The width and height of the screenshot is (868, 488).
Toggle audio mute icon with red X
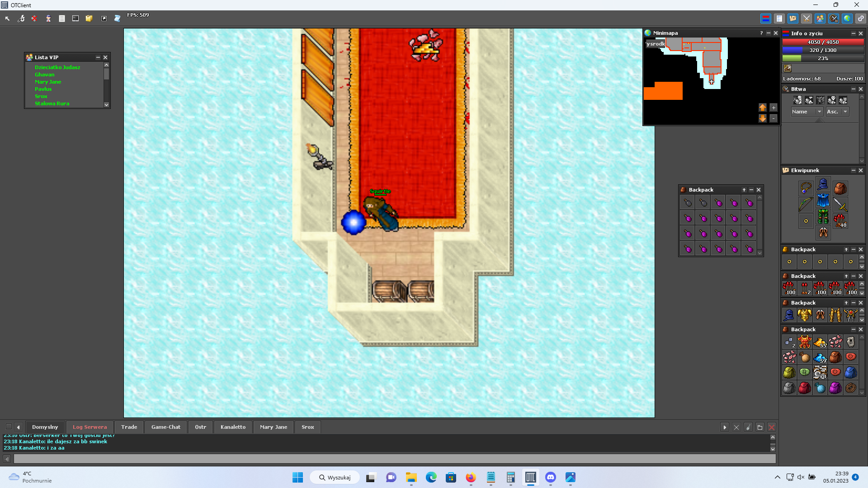point(34,19)
